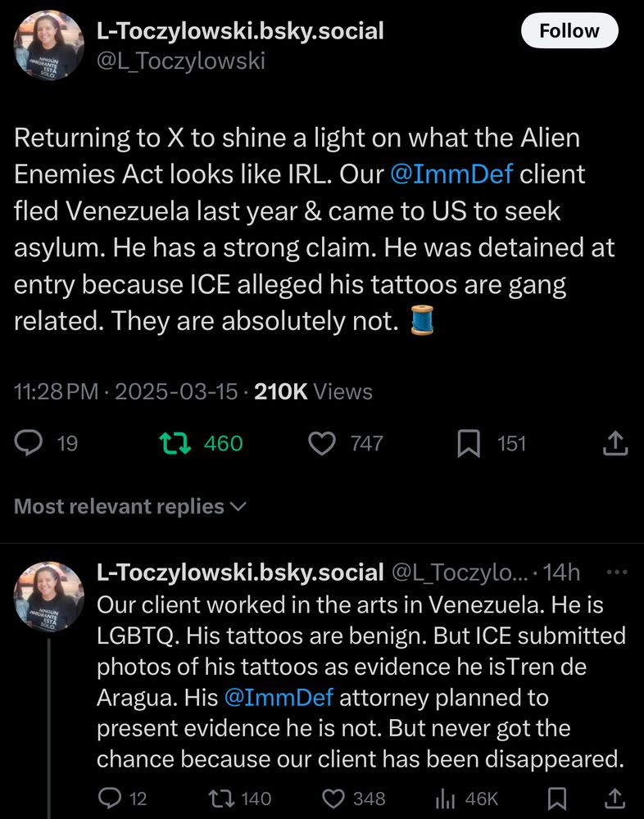Open the Most relevant replies sort dropdown
Viewport: 644px width, 819px height.
click(130, 506)
